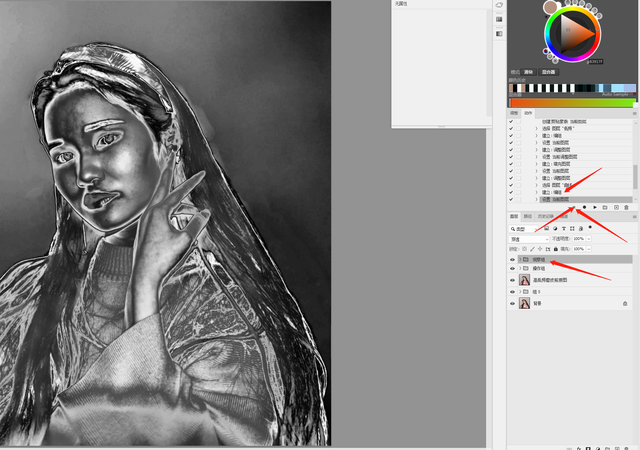Switch to the 历史记录 tab
Image resolution: width=640 pixels, height=450 pixels.
point(546,216)
